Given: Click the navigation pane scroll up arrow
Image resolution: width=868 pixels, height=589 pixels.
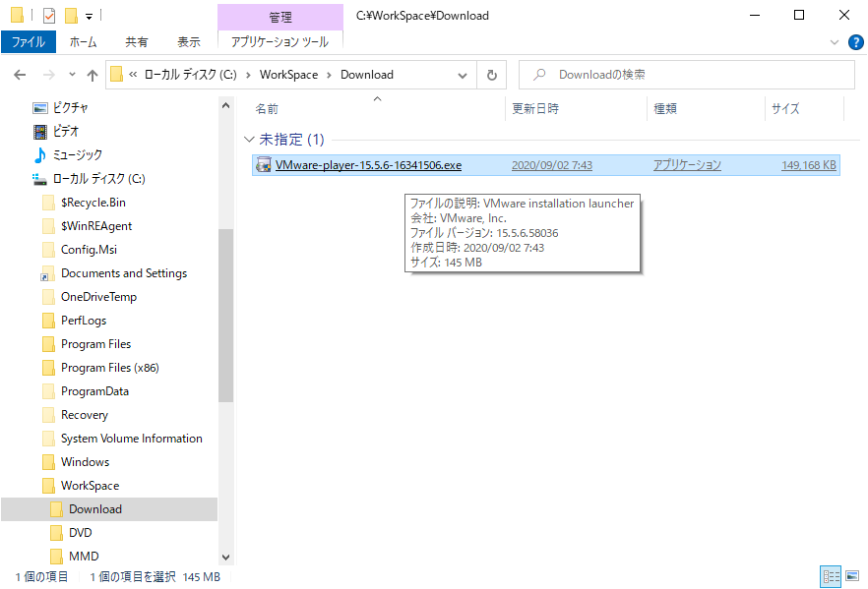Looking at the screenshot, I should tap(226, 105).
